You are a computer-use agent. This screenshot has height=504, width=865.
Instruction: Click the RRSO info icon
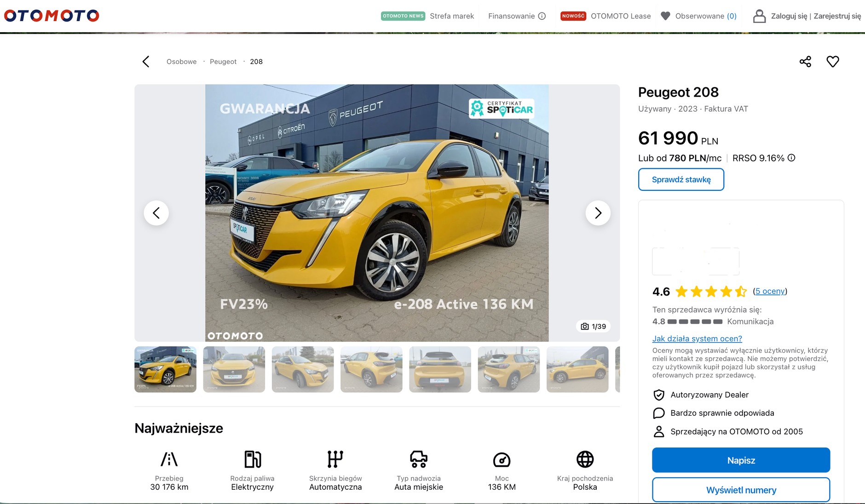coord(791,158)
